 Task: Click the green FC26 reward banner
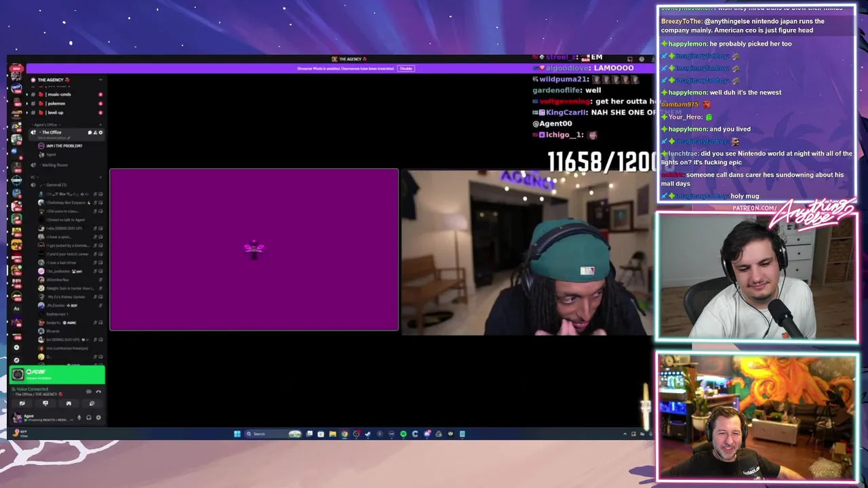click(x=57, y=375)
